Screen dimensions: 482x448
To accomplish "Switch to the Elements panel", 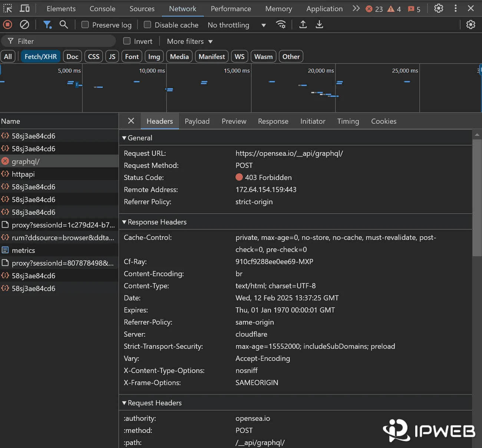I will pos(61,9).
